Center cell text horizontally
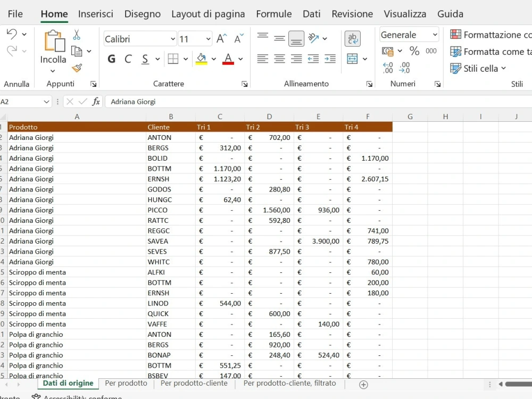Viewport: 532px width, 399px height. [x=280, y=59]
